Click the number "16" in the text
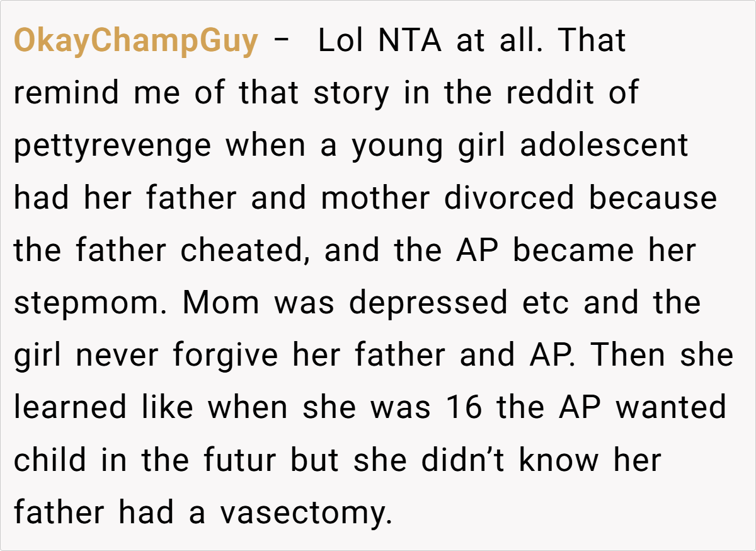756x551 pixels. pos(465,408)
